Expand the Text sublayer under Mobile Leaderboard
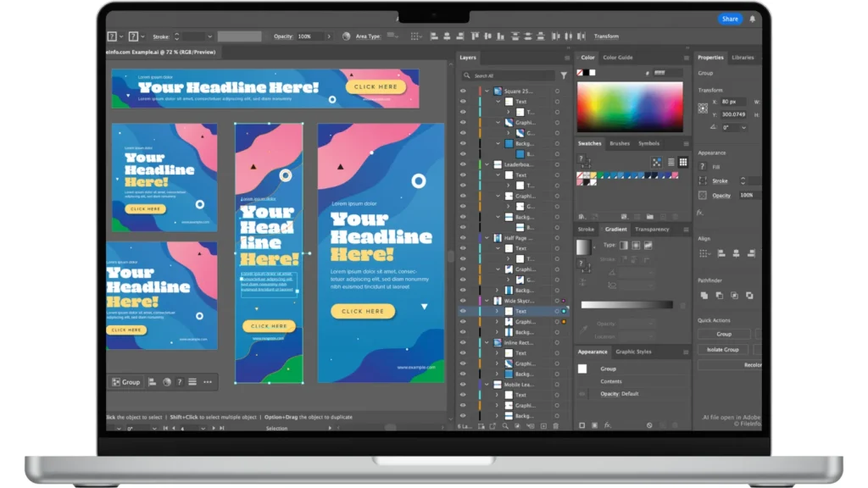The image size is (868, 488). point(498,395)
